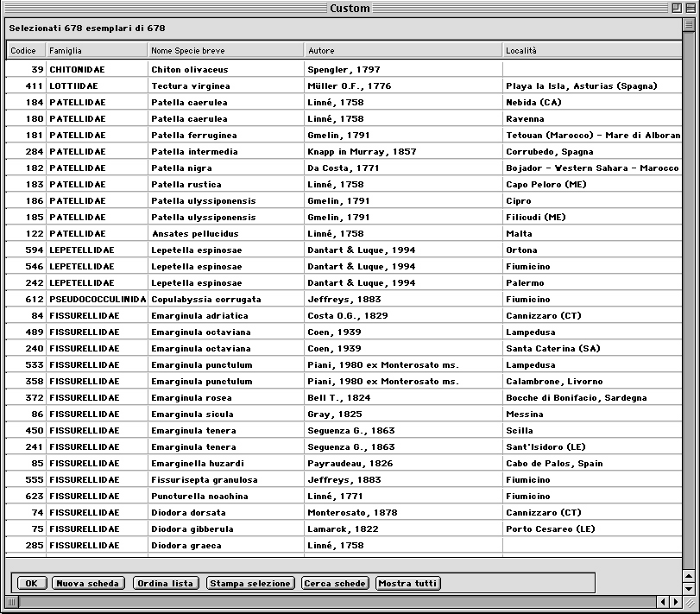Click the vertical scrollbar down arrow
The width and height of the screenshot is (700, 614).
[x=689, y=589]
